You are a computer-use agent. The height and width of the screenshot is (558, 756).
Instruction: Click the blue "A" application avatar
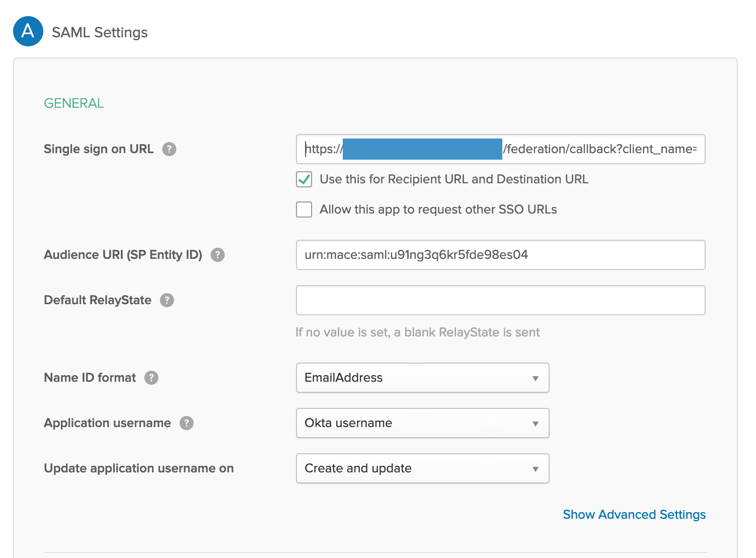coord(28,31)
